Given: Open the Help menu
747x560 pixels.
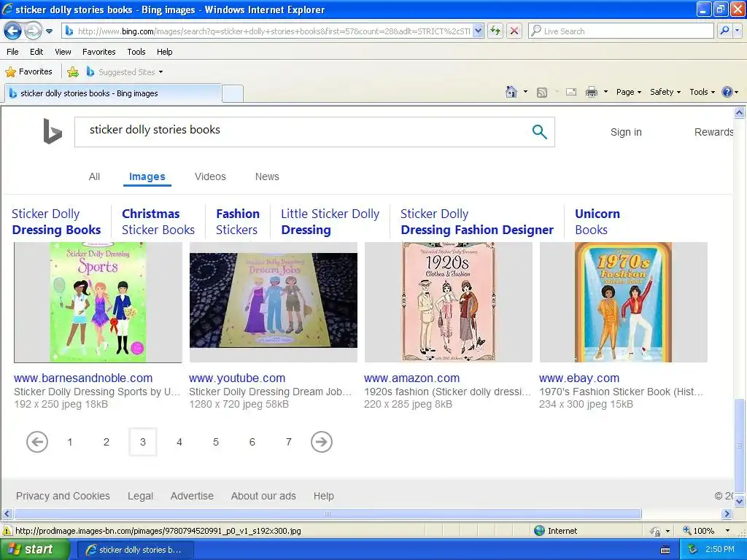Looking at the screenshot, I should 164,52.
